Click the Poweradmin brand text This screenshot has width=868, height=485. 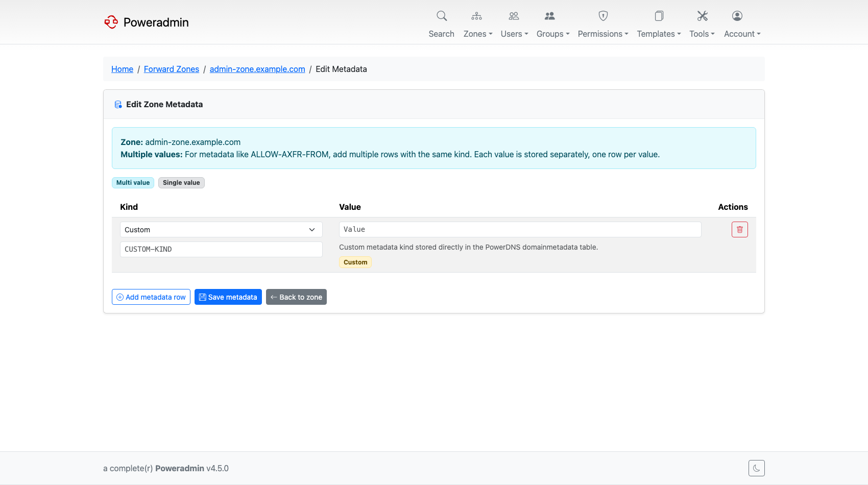click(x=156, y=22)
